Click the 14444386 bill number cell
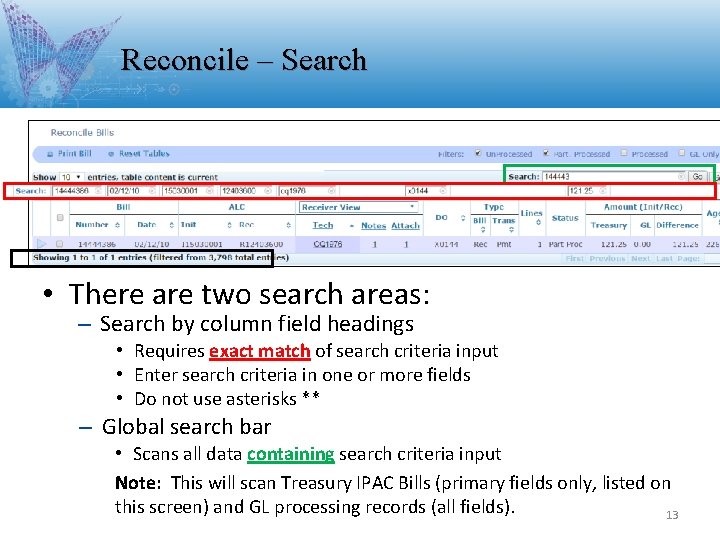The width and height of the screenshot is (720, 540). (97, 244)
